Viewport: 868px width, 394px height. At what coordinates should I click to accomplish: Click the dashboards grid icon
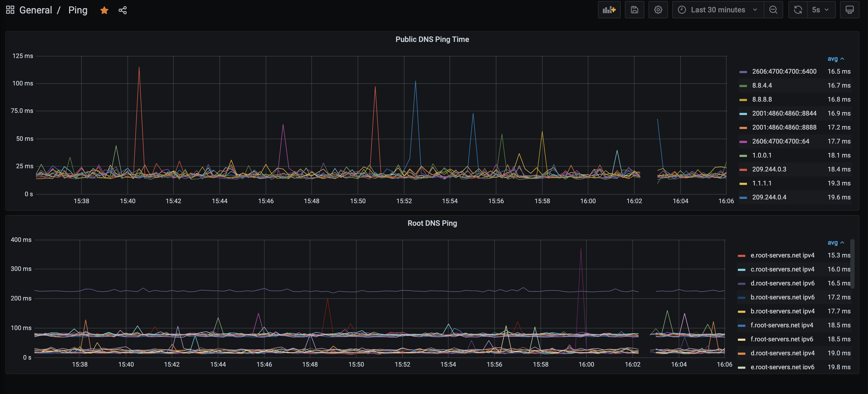10,10
